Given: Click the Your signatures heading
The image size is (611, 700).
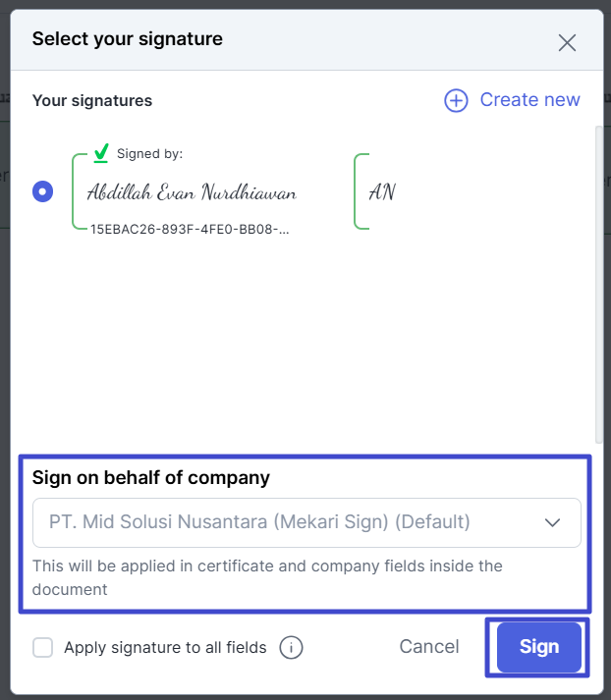Looking at the screenshot, I should click(92, 100).
